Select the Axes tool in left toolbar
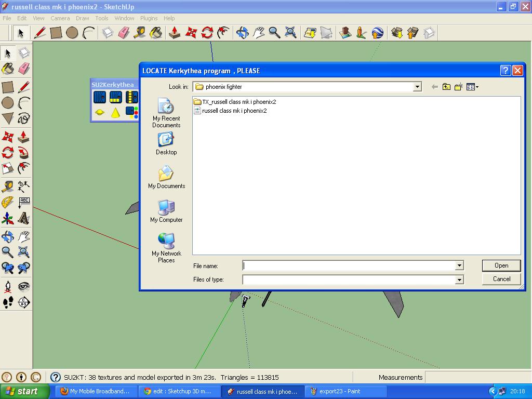This screenshot has width=532, height=399. pyautogui.click(x=8, y=219)
